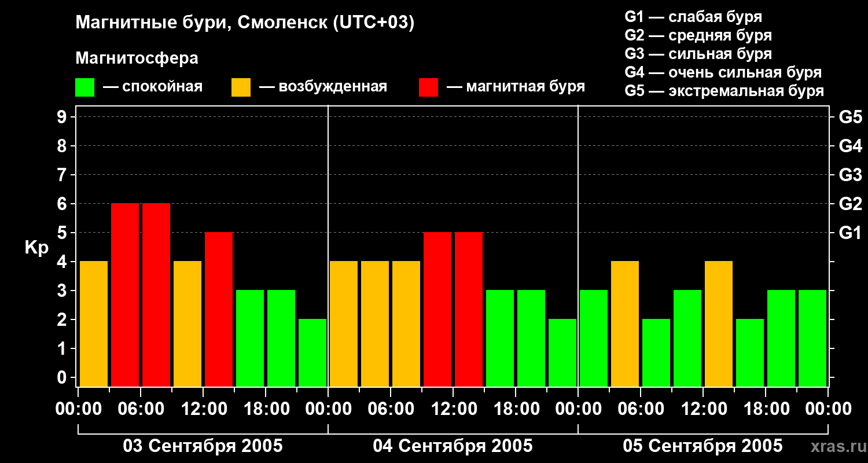Click the '— магнитная буря' legend label
Viewport: 868px width, 463px height.
[516, 87]
